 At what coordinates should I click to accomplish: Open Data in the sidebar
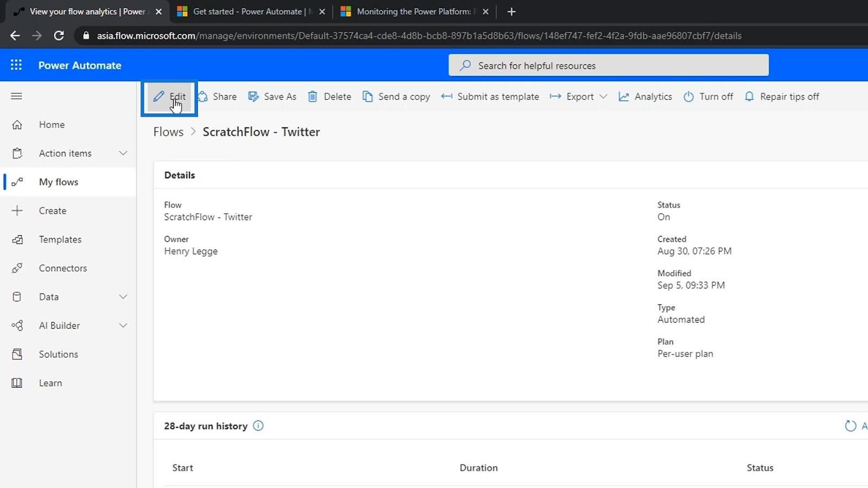pos(68,297)
